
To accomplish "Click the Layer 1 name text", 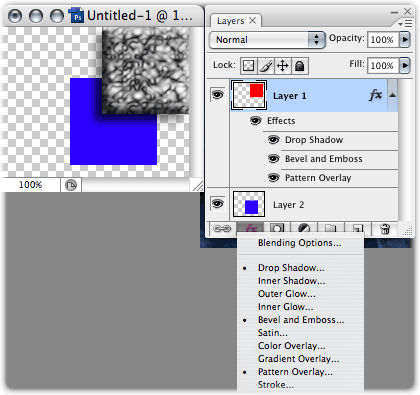I will pos(289,96).
